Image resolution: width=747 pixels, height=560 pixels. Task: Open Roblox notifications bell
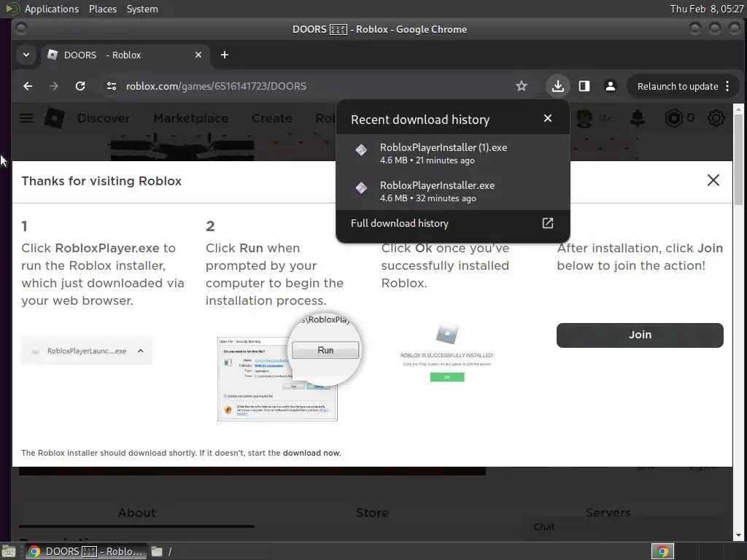point(638,118)
